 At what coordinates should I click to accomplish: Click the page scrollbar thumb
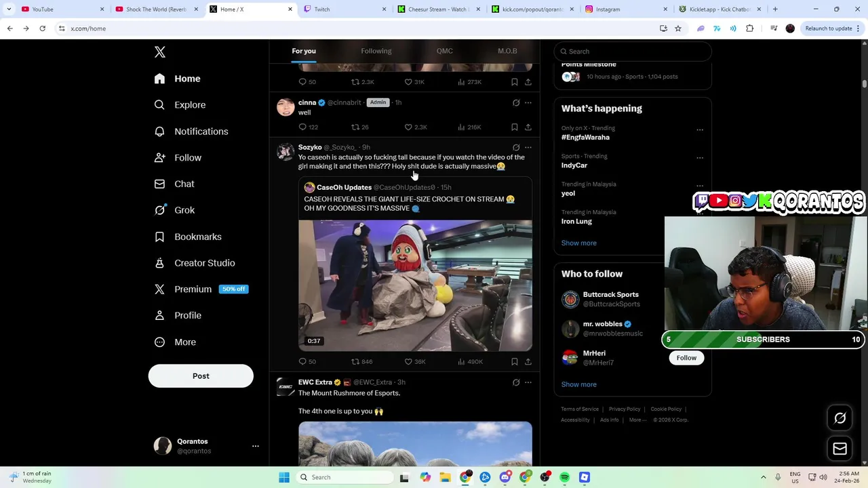864,84
